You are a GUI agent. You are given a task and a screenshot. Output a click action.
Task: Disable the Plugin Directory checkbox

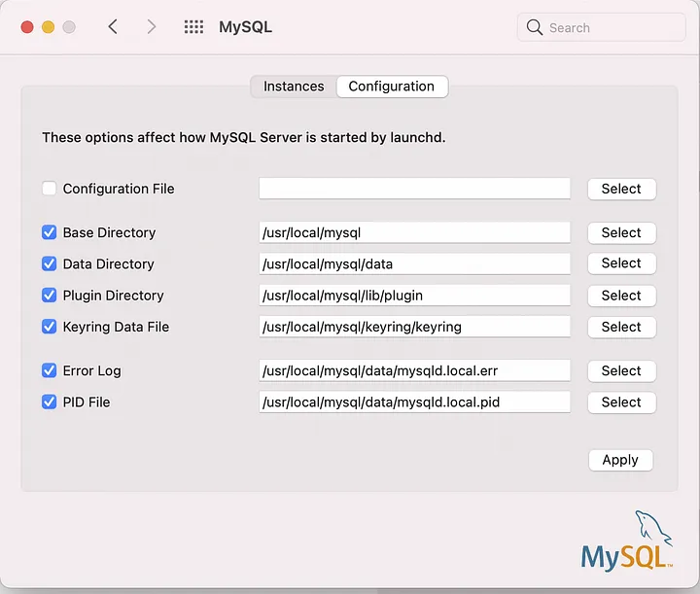pyautogui.click(x=50, y=295)
